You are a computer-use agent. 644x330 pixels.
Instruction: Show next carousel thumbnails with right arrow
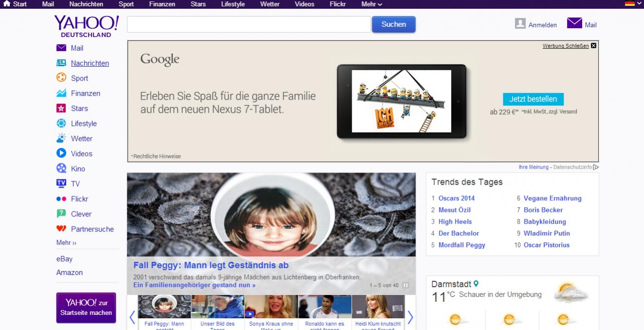tap(410, 317)
